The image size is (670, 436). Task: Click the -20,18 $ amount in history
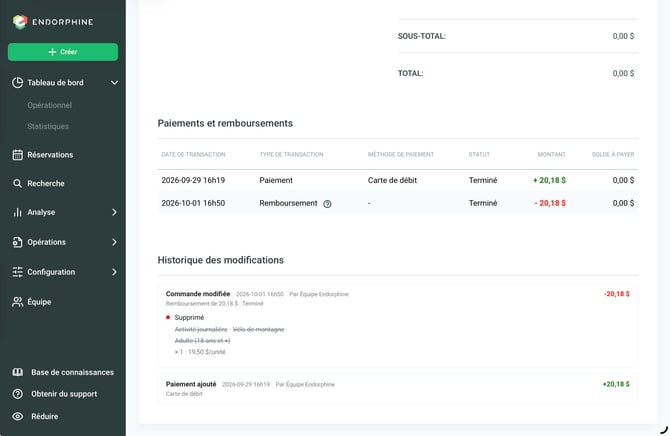[x=617, y=294]
